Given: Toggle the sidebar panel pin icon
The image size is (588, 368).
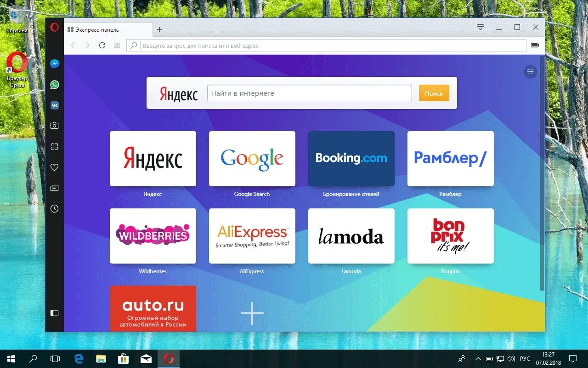Looking at the screenshot, I should tap(54, 313).
